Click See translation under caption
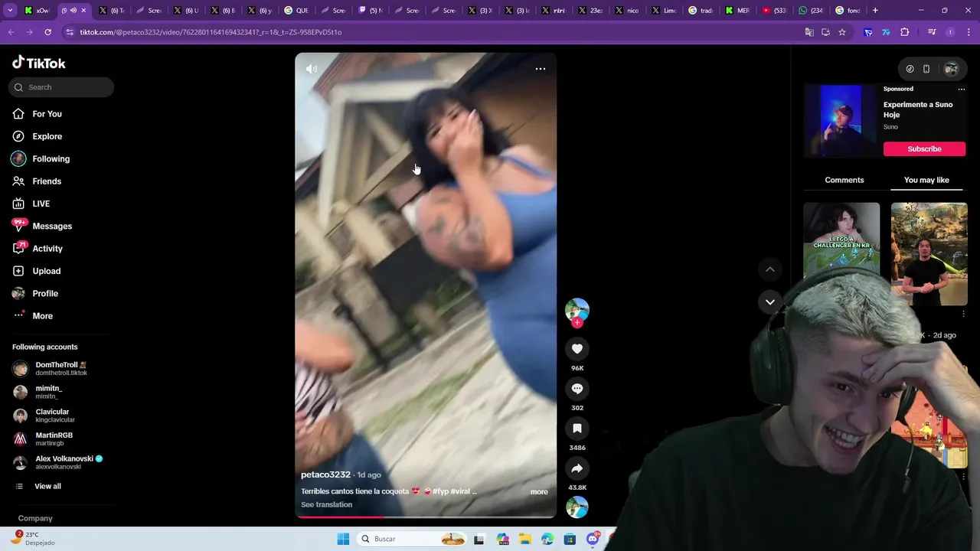Image resolution: width=980 pixels, height=551 pixels. (x=326, y=504)
